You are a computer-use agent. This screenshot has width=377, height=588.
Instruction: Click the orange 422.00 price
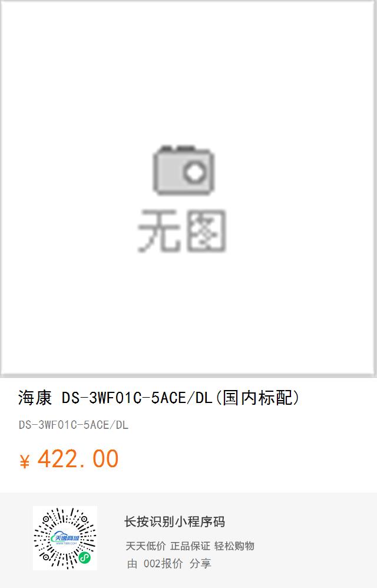click(x=78, y=458)
